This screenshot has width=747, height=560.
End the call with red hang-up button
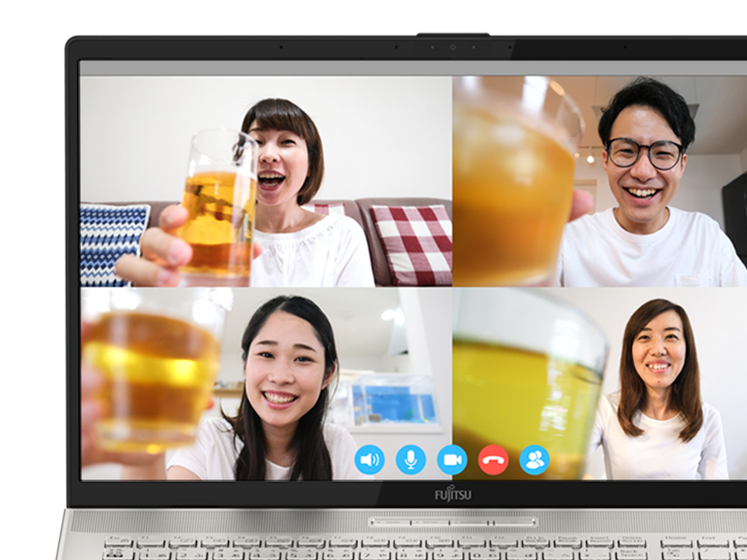tap(493, 460)
